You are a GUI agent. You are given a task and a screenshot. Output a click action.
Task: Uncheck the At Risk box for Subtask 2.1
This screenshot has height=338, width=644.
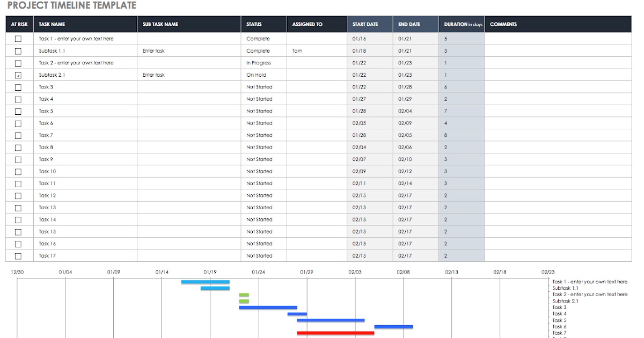click(18, 75)
